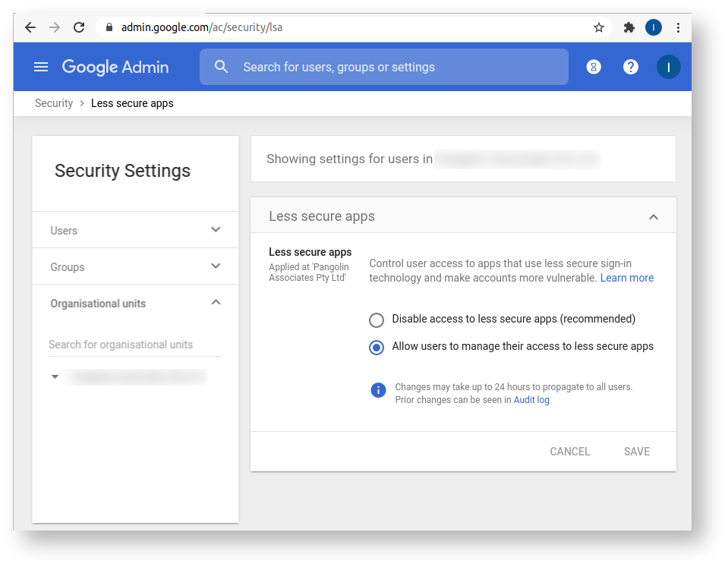This screenshot has height=567, width=728.
Task: Open the Google account avatar in header
Action: pos(668,67)
